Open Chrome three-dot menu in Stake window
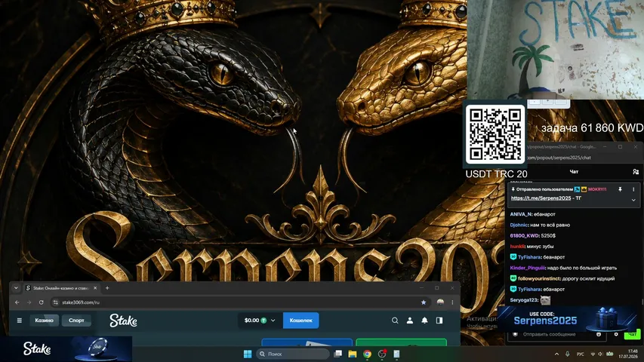The image size is (644, 362). (x=452, y=302)
